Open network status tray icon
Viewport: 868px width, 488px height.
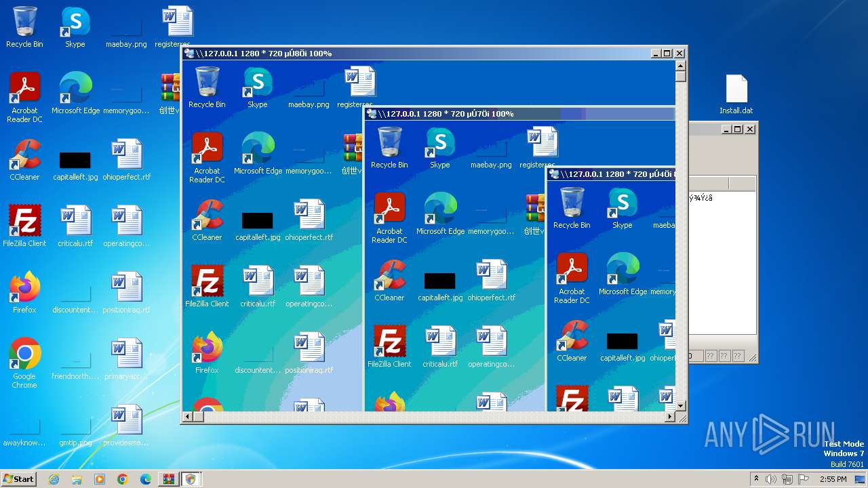787,479
